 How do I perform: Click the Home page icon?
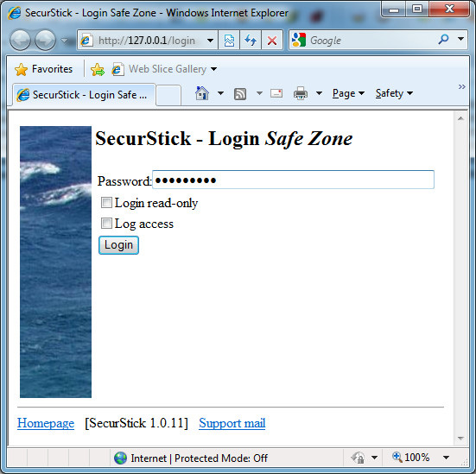coord(202,93)
